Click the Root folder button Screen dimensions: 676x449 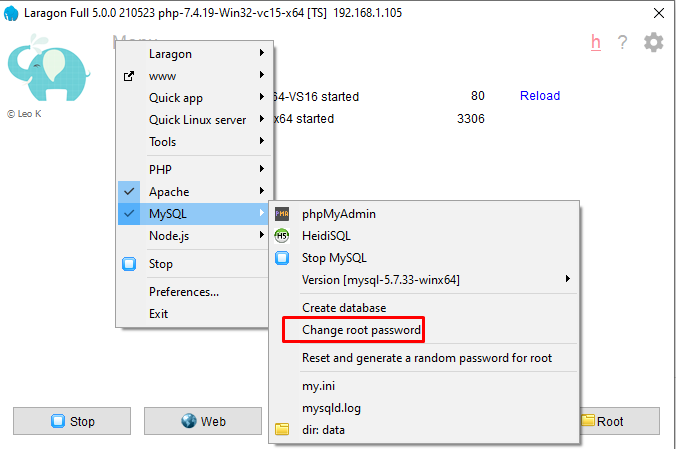[x=620, y=421]
